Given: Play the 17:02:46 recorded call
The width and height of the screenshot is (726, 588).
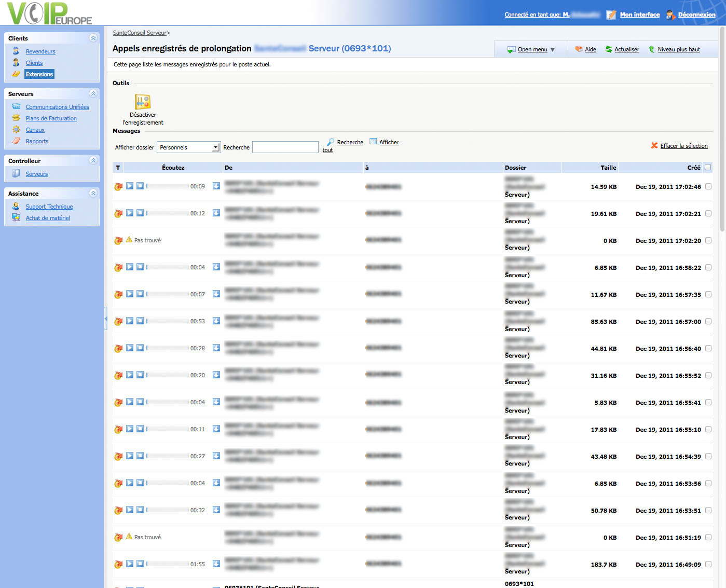Looking at the screenshot, I should (x=130, y=186).
